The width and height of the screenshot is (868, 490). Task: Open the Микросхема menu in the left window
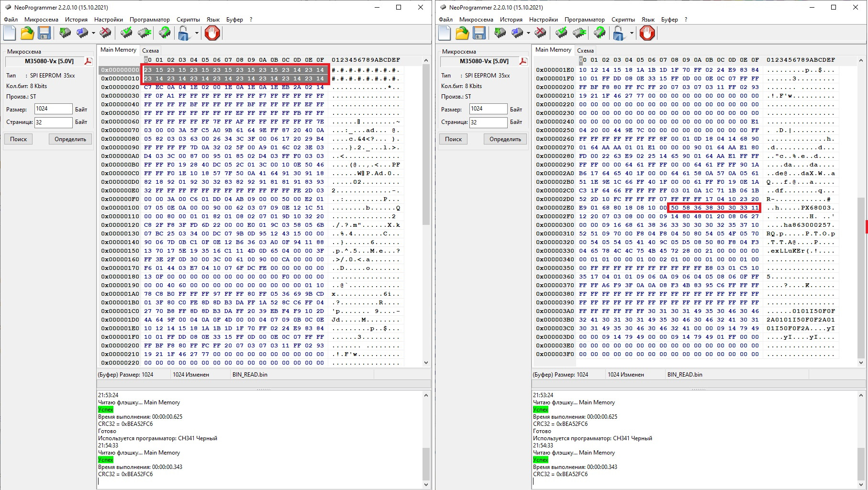click(x=41, y=20)
